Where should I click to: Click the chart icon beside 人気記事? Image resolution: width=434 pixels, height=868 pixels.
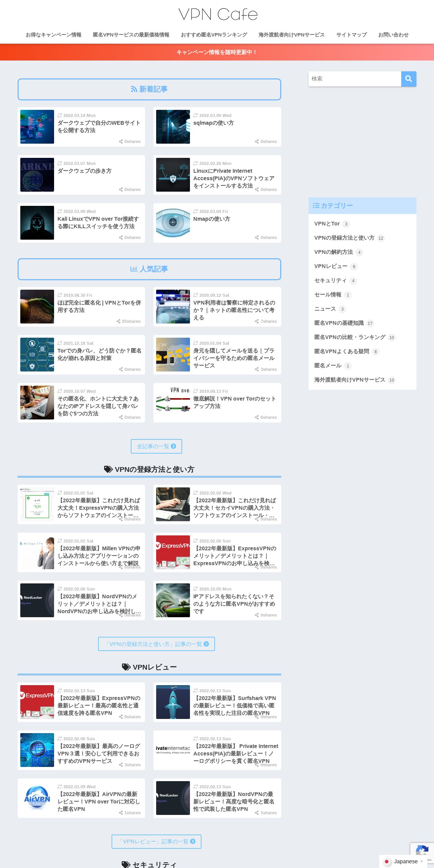[134, 269]
